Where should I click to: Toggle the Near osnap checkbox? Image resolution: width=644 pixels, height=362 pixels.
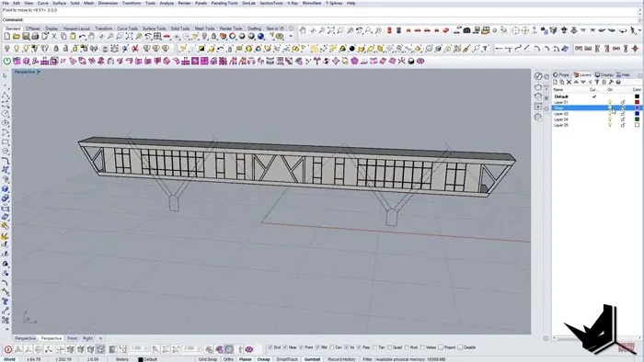click(x=285, y=347)
